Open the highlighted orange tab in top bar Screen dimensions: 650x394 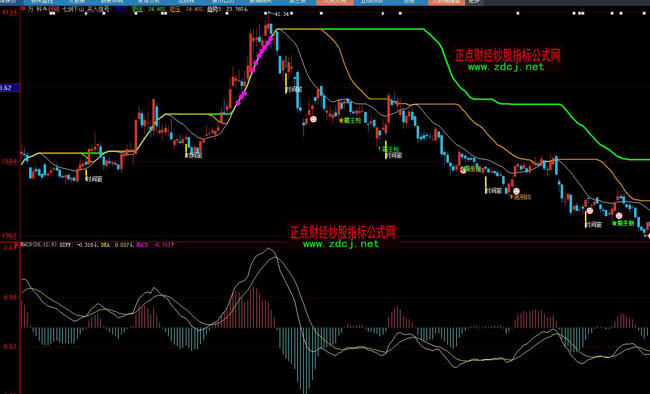tap(335, 2)
